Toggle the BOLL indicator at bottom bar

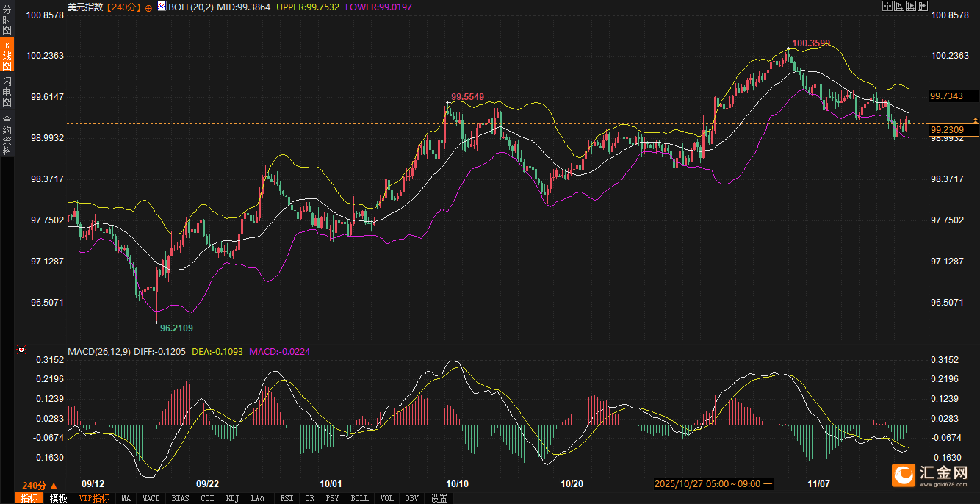pos(359,498)
